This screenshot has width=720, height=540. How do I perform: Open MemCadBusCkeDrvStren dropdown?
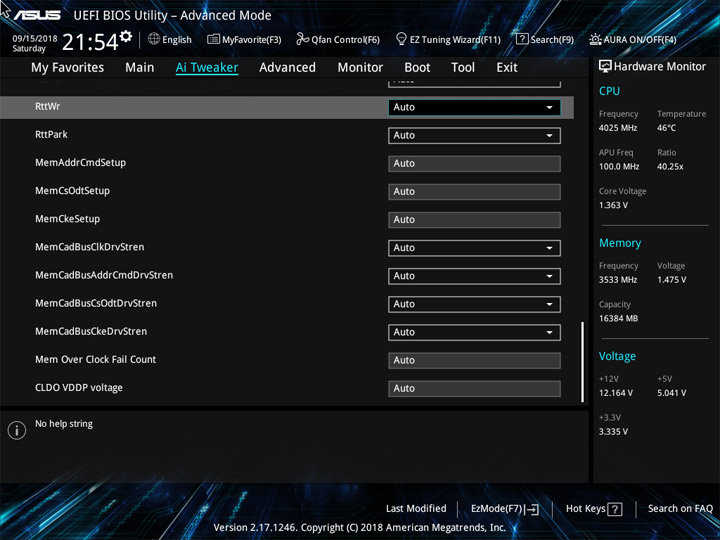tap(474, 332)
